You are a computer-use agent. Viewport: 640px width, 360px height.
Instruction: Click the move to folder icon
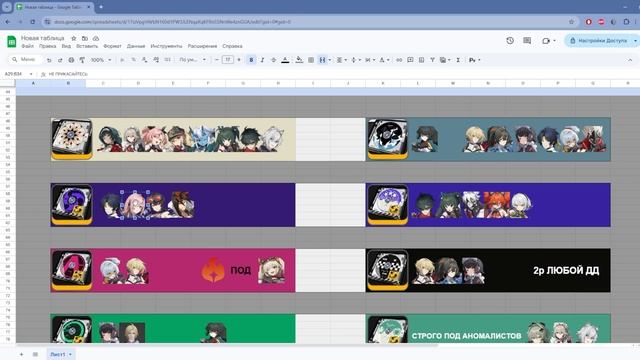tap(84, 38)
